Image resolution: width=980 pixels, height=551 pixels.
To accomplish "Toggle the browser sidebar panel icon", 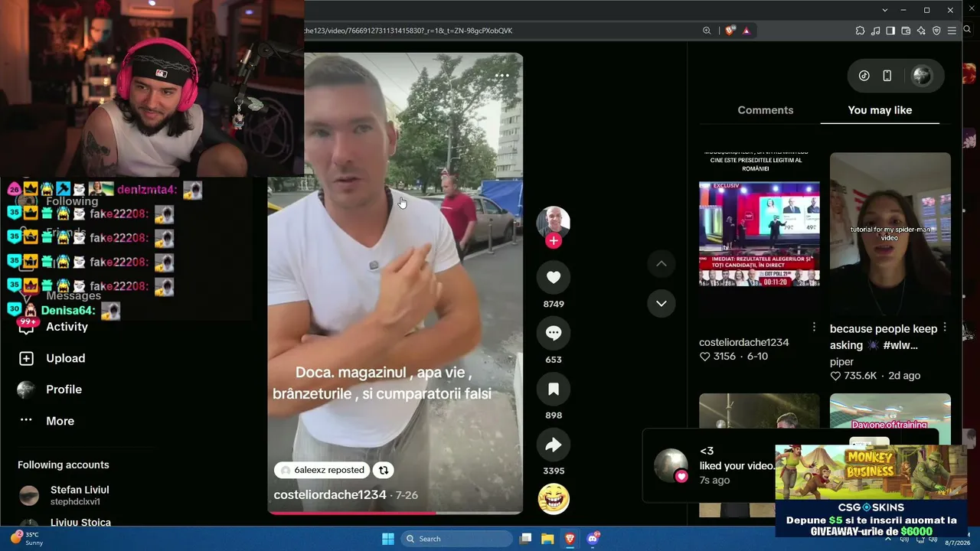I will point(890,31).
